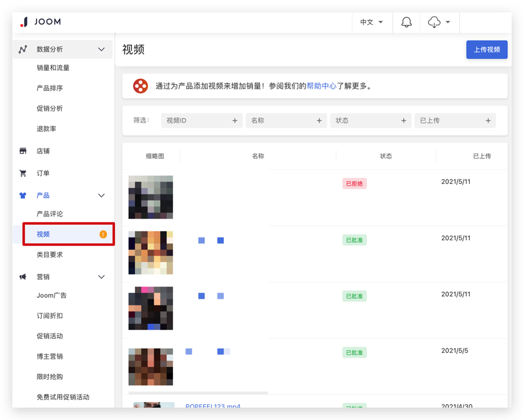Image resolution: width=524 pixels, height=420 pixels.
Task: Click the 上传视频 button
Action: (486, 49)
